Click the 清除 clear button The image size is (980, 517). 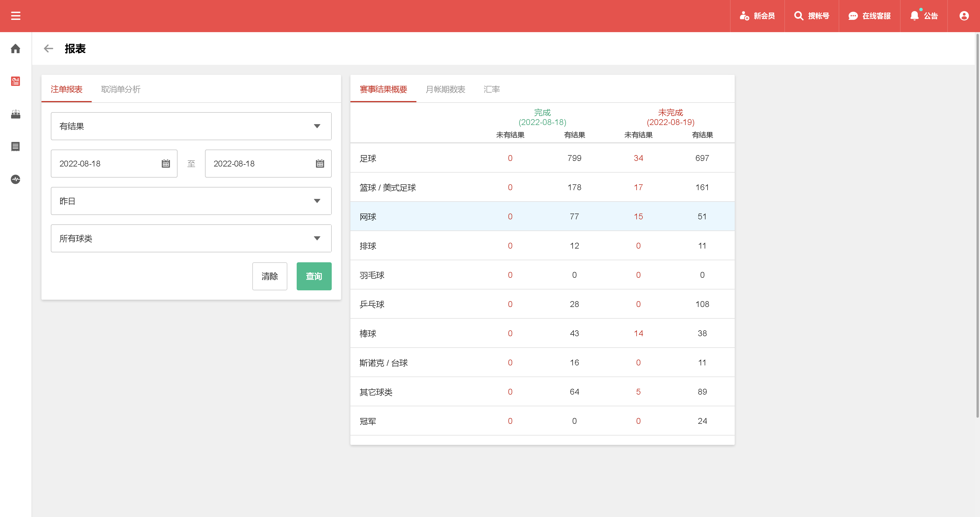click(269, 276)
